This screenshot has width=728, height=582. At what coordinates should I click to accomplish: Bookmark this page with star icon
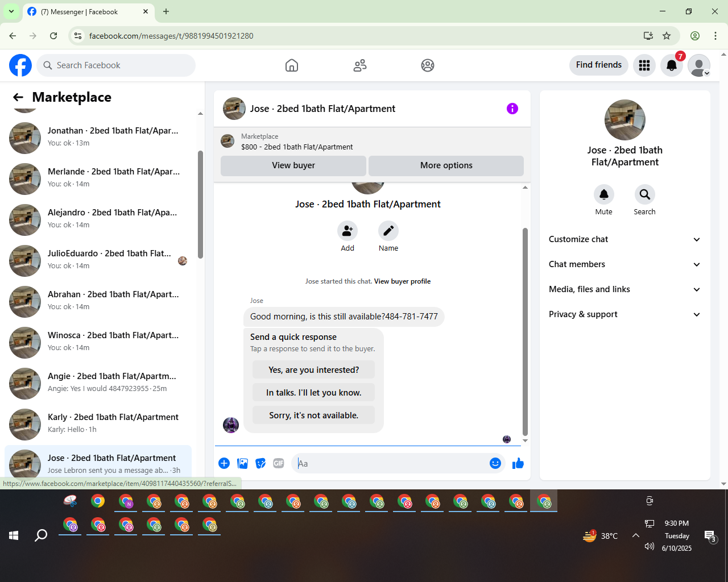pos(667,36)
